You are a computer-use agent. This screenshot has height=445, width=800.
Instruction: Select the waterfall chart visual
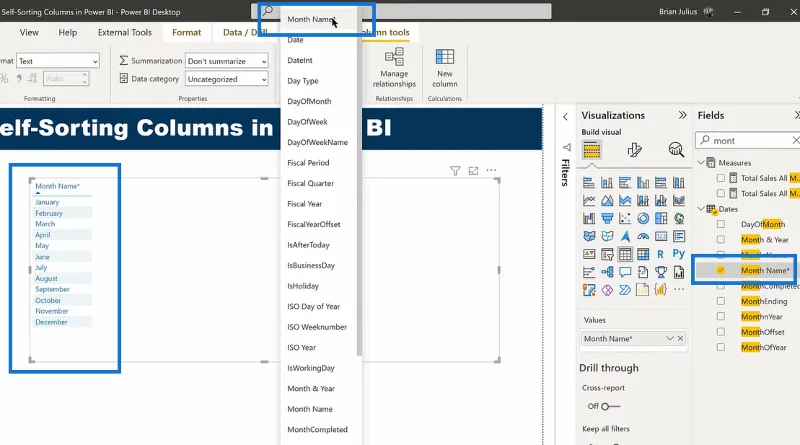pos(589,218)
